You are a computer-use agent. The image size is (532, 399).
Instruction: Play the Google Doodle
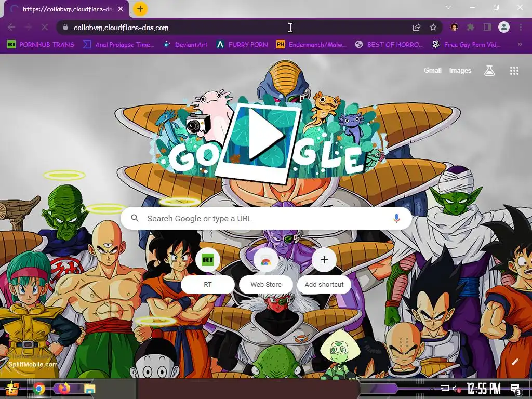coord(265,135)
